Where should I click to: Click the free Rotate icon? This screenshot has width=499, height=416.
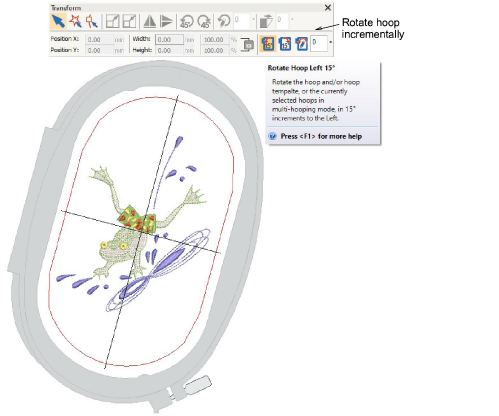point(224,21)
